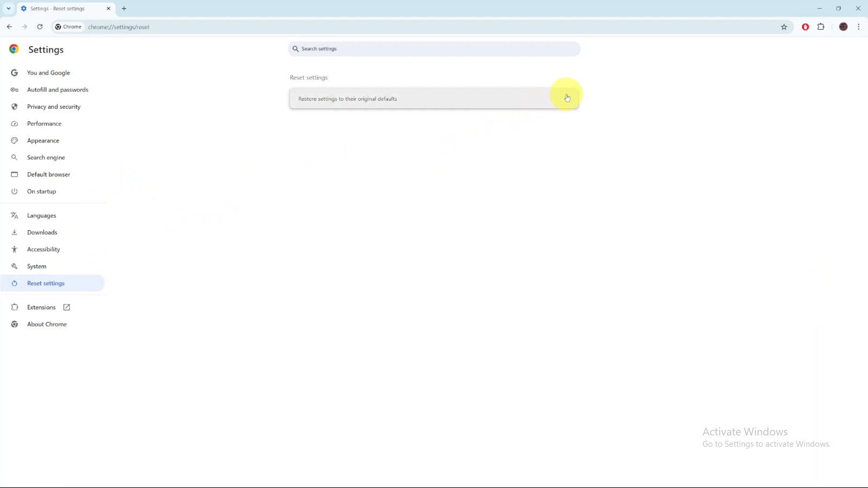Click Restore settings to their original defaults

(x=434, y=99)
